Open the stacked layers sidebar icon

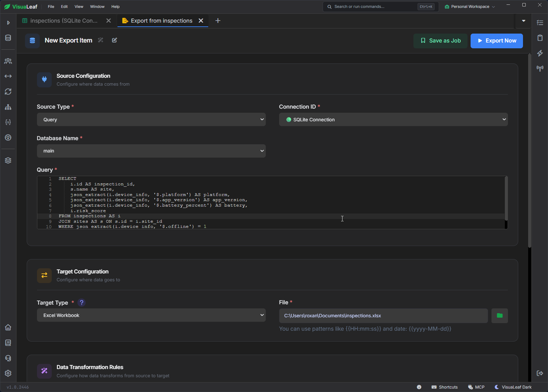coord(8,160)
